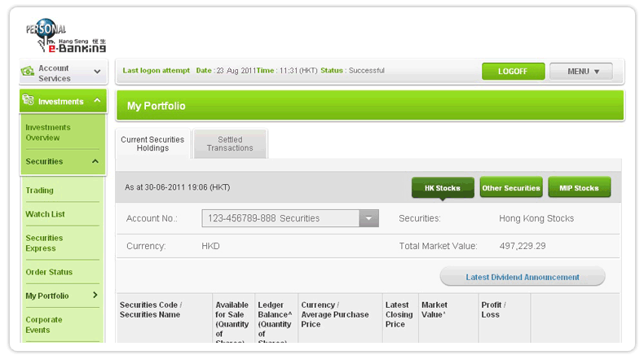
Task: View MIP Stocks holdings
Action: 579,188
